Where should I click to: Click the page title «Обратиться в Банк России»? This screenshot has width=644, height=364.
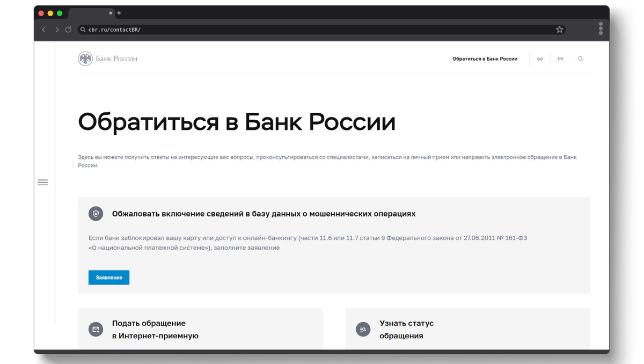(237, 122)
